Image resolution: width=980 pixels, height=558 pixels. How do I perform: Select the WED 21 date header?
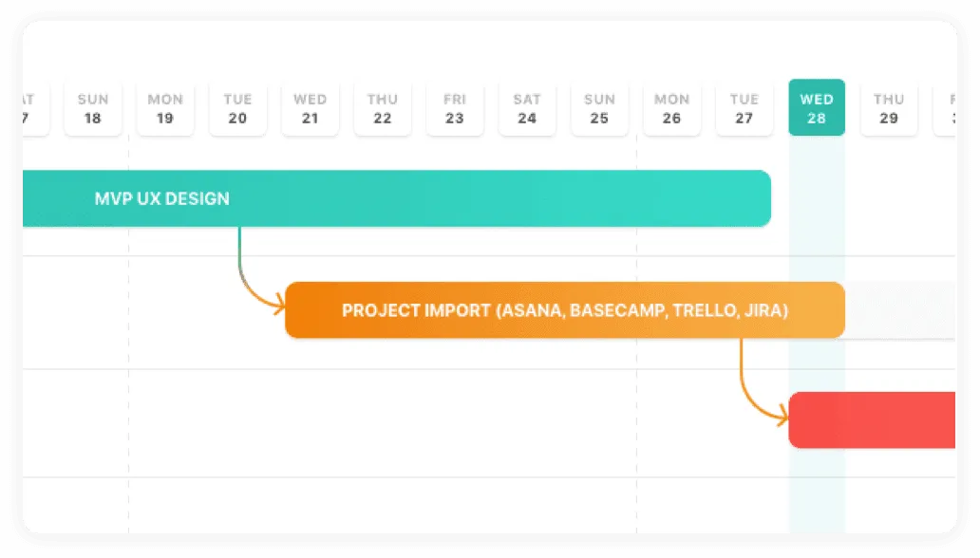coord(310,106)
